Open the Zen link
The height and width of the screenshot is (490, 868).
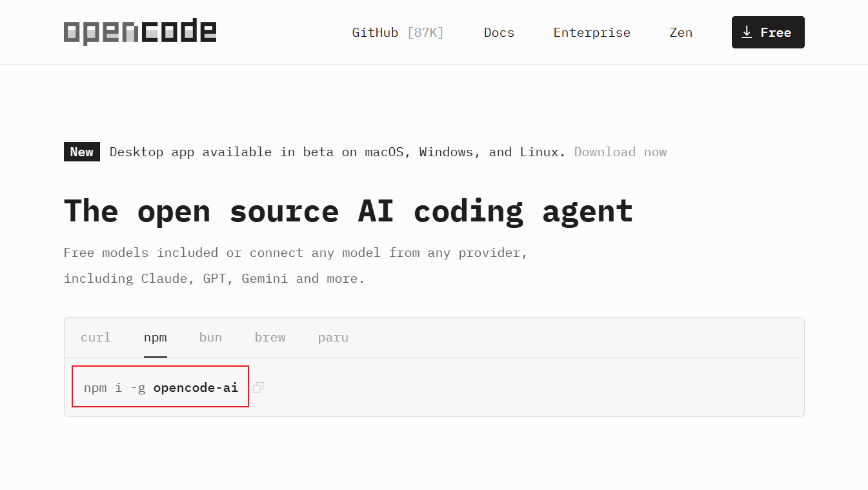pyautogui.click(x=681, y=32)
